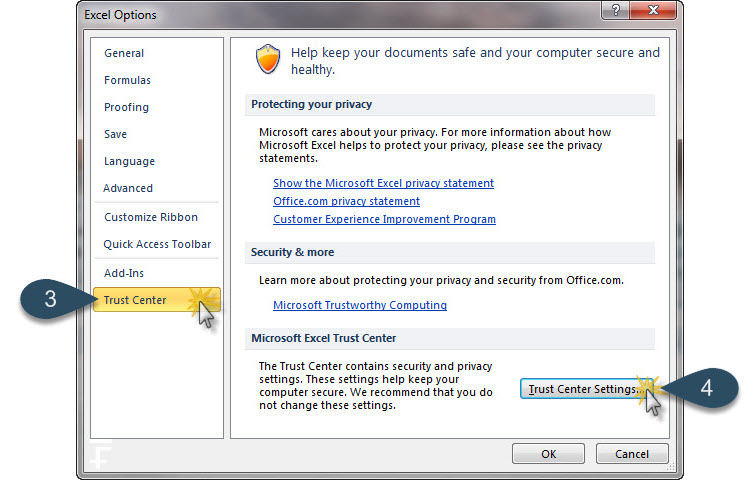The image size is (755, 480).
Task: Follow the Office.com privacy statement link
Action: (x=346, y=201)
